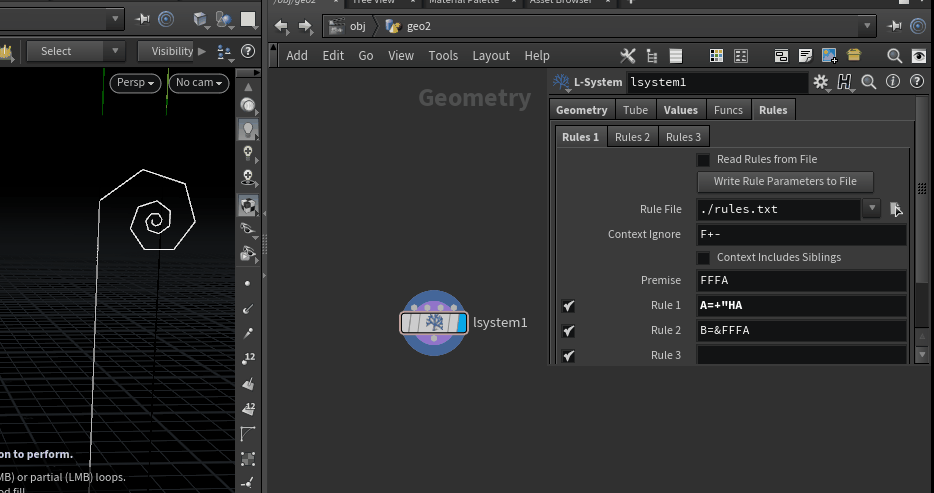
Task: Toggle the lsystem1 node display flag
Action: click(461, 323)
